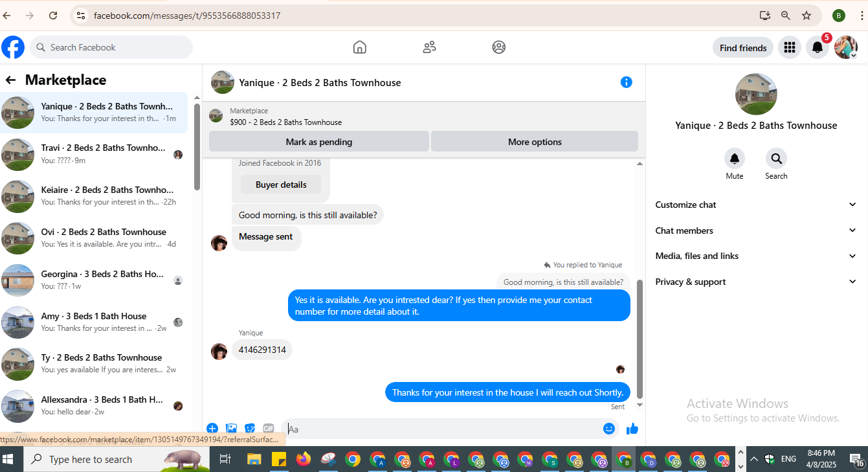Open the Chrome profile B avatar
This screenshot has height=472, width=868.
[839, 16]
